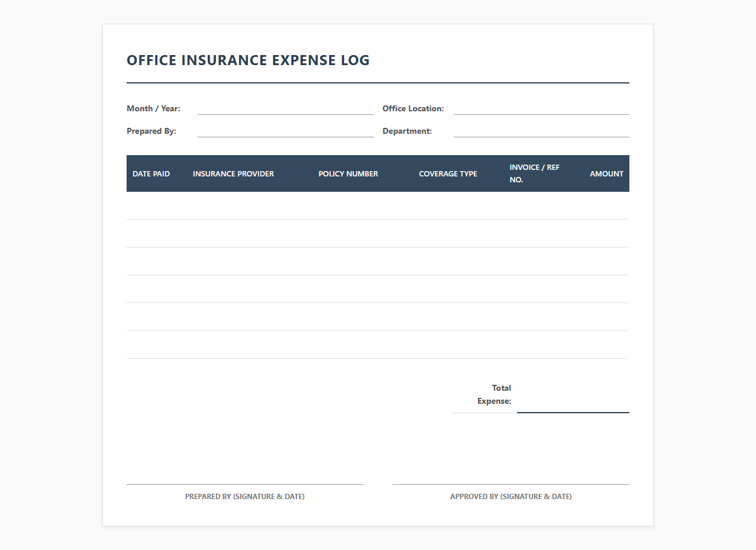Viewport: 756px width, 550px height.
Task: Click the Department input line
Action: (x=541, y=131)
